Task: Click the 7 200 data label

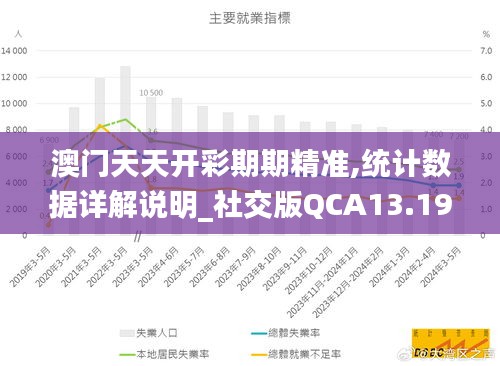Action: [x=459, y=136]
